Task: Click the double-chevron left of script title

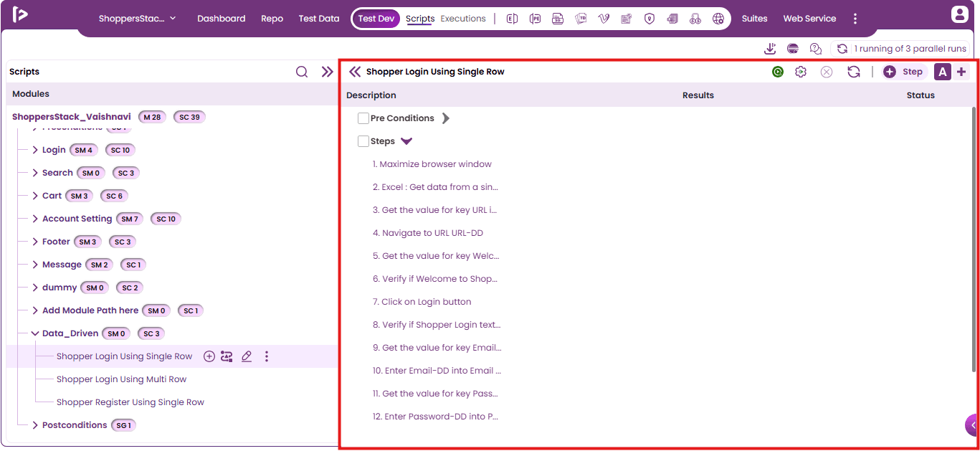Action: click(x=355, y=72)
